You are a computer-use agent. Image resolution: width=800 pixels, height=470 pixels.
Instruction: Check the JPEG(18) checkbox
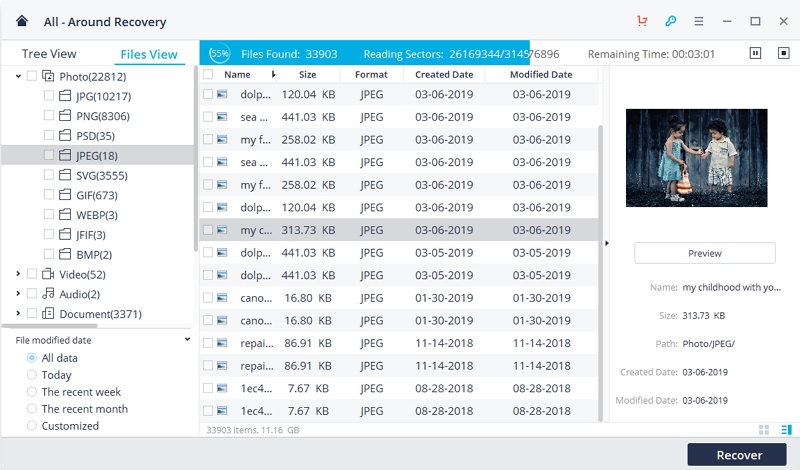coord(48,155)
